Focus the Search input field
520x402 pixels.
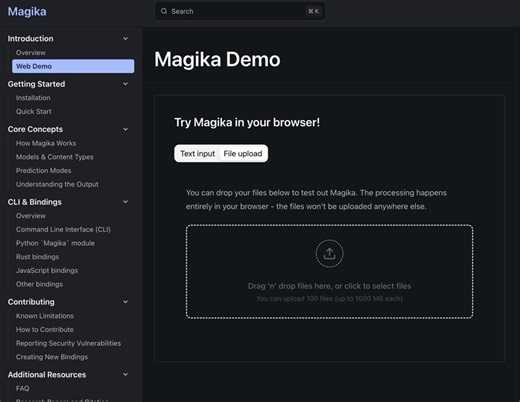[240, 11]
